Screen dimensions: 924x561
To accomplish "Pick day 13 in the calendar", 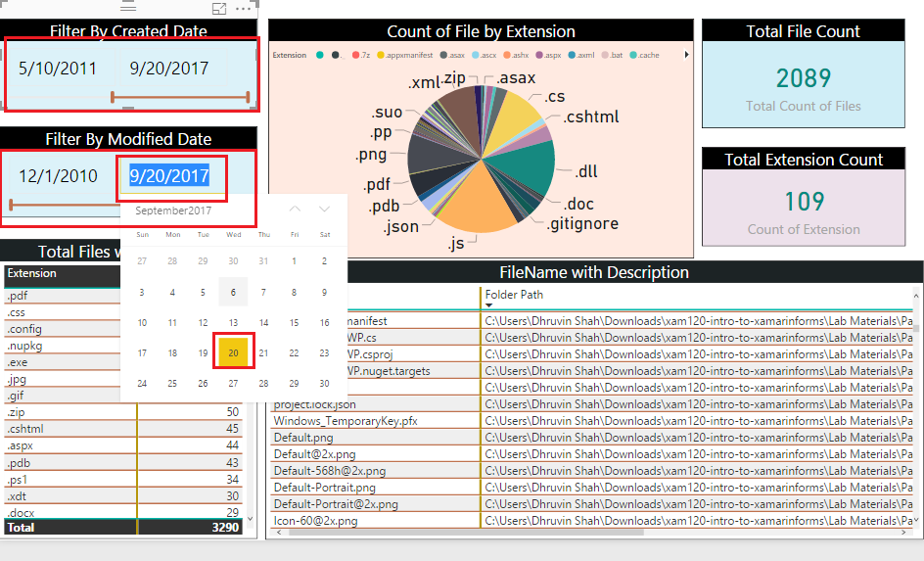I will tap(233, 322).
